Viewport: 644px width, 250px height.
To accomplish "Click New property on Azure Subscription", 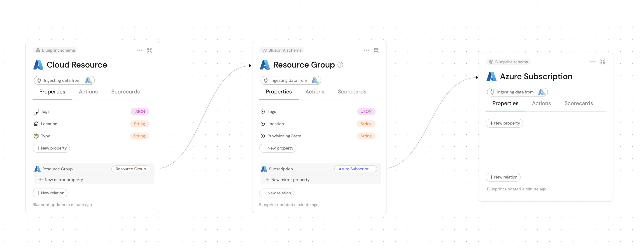I will (504, 123).
